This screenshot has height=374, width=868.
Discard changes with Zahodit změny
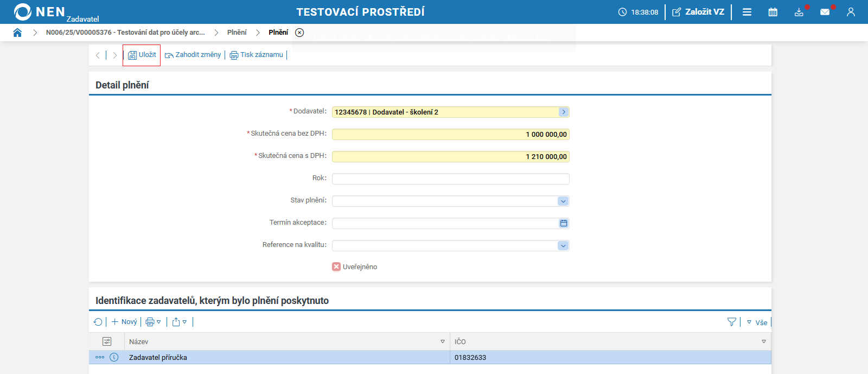[193, 55]
